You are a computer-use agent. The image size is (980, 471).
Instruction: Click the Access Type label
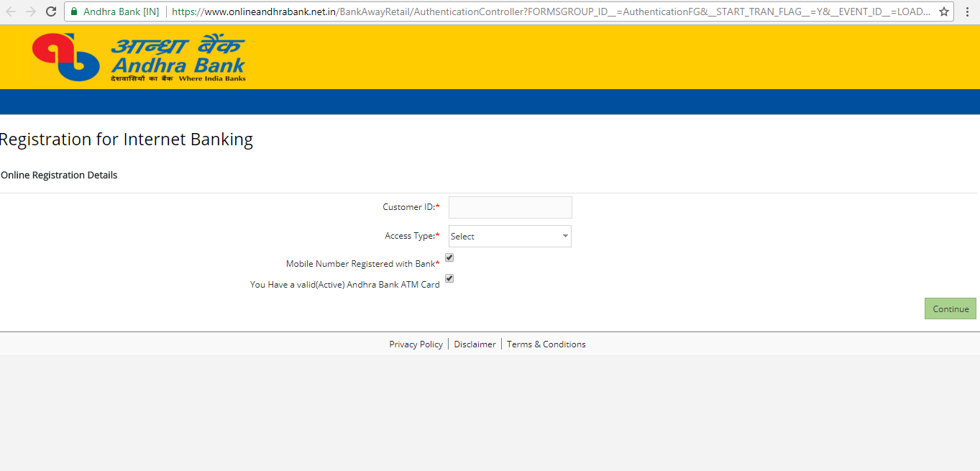tap(412, 236)
